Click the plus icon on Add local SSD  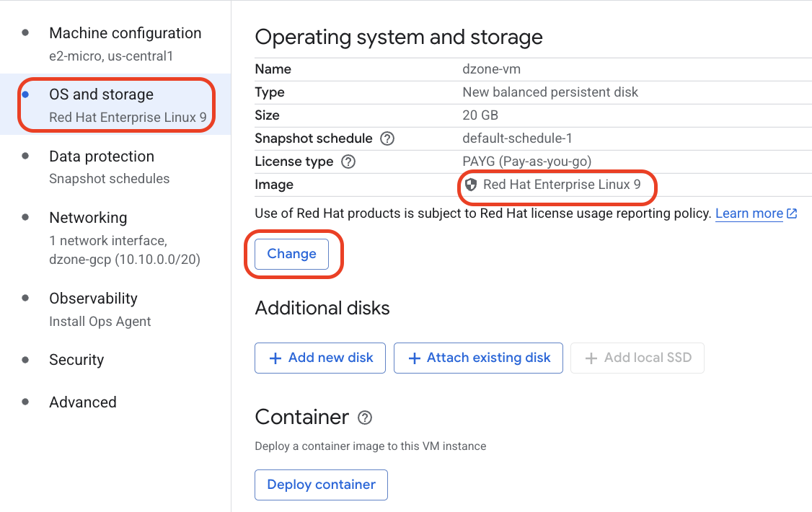click(591, 358)
